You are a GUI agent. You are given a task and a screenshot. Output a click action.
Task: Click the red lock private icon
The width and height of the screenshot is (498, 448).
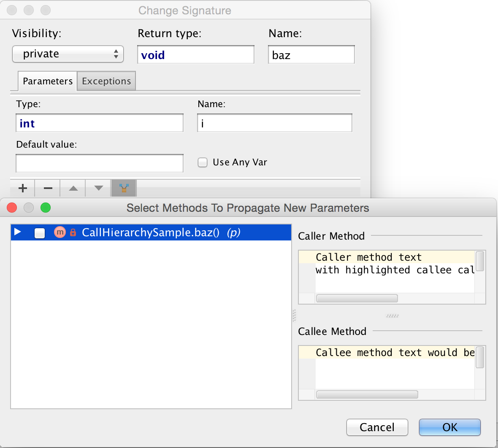[73, 232]
